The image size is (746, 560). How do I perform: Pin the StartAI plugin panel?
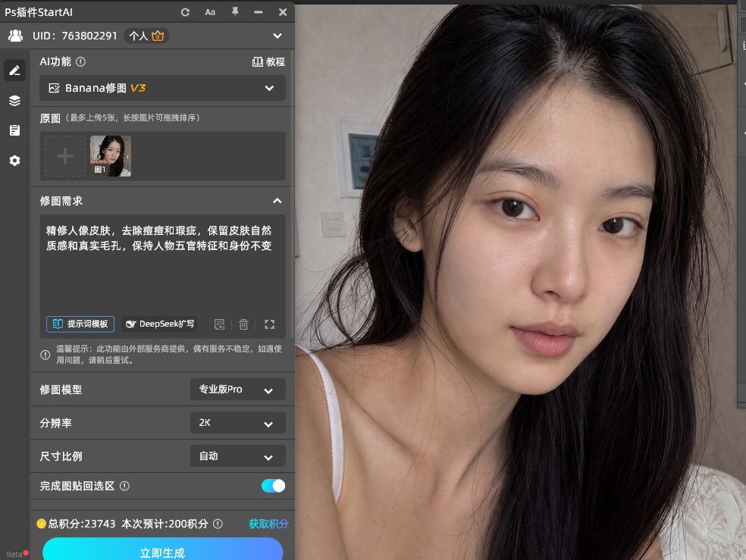coord(235,12)
